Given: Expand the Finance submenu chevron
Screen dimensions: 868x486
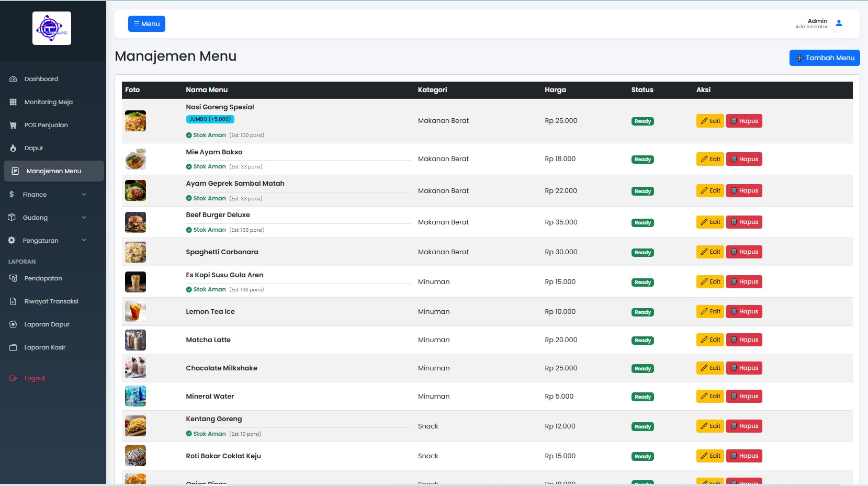Looking at the screenshot, I should click(84, 195).
